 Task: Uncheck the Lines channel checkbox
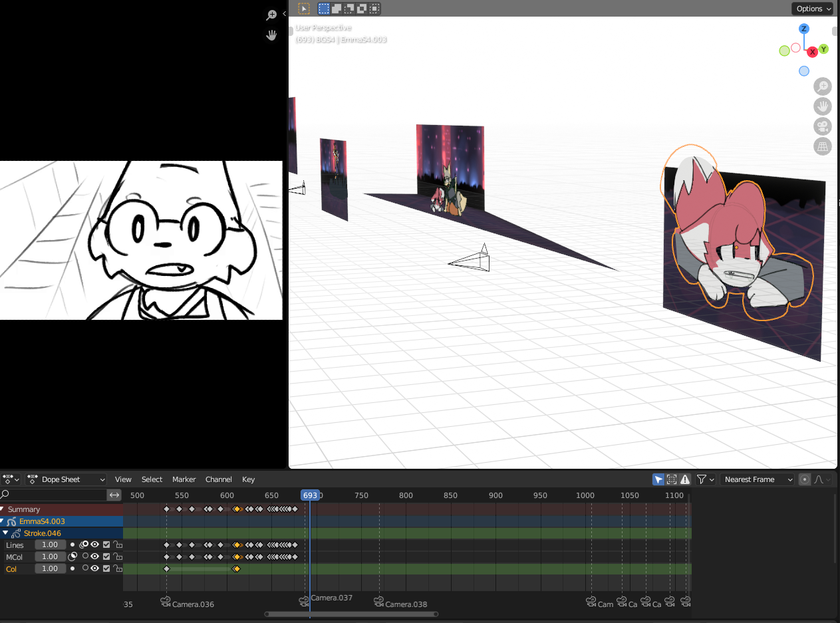pos(106,545)
